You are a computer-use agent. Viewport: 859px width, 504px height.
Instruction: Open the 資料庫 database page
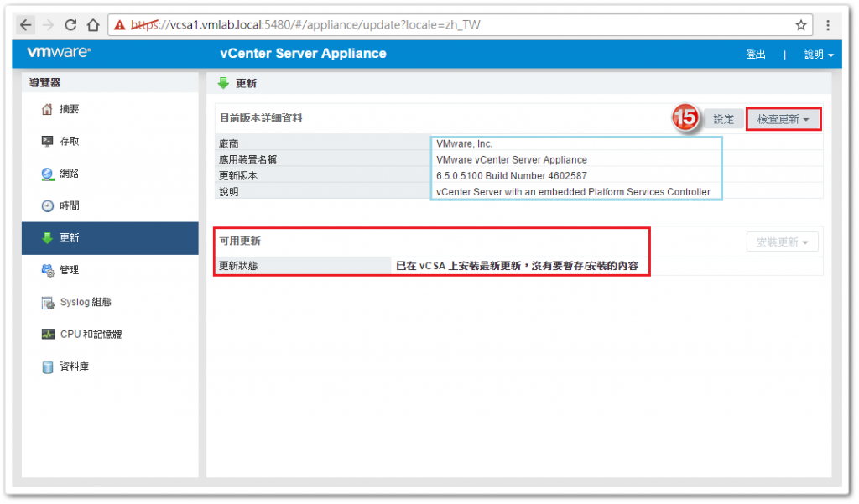pos(74,366)
